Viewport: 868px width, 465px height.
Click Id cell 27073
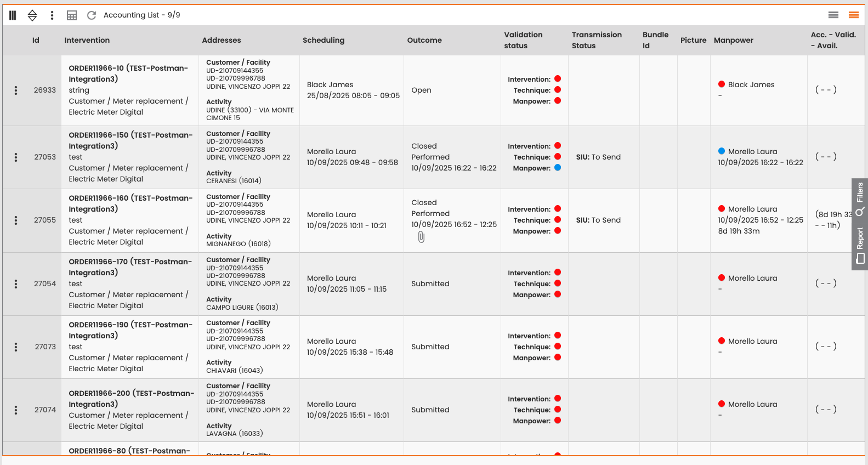(46, 347)
